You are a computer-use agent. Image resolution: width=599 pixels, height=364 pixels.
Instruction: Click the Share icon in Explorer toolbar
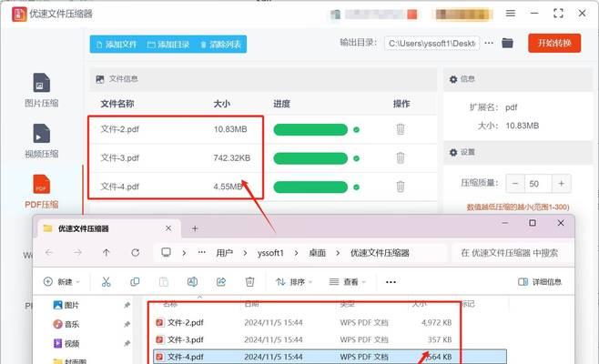tap(221, 282)
